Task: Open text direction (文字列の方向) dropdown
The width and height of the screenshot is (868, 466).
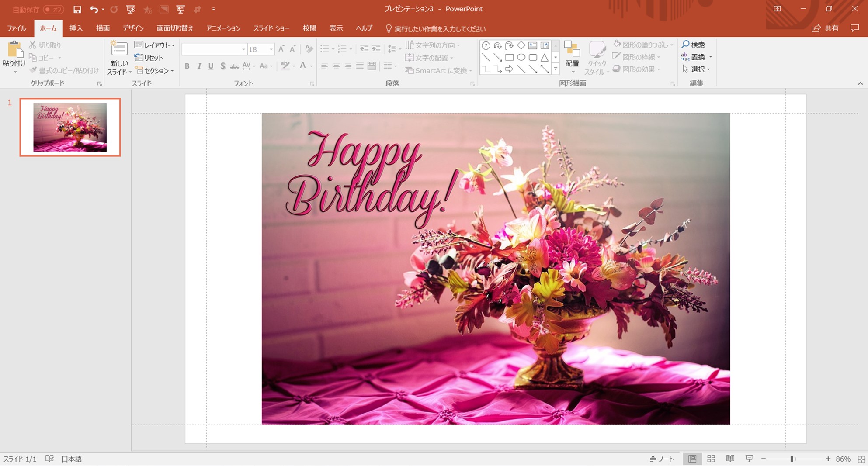Action: (433, 45)
